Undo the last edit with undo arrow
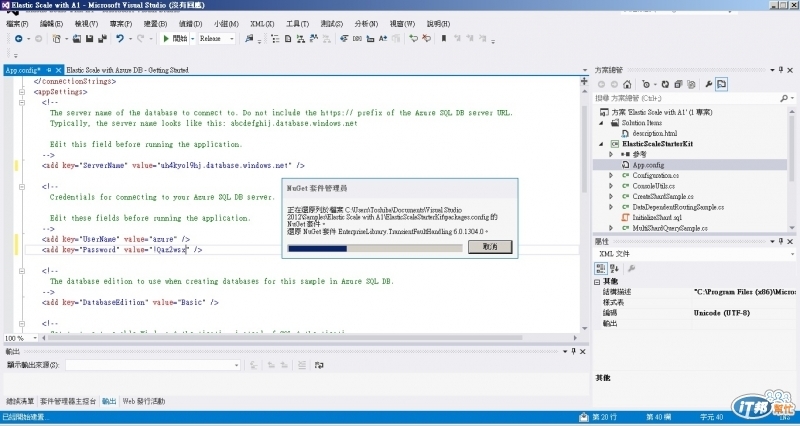Screen dimensions: 800x426 [120, 39]
